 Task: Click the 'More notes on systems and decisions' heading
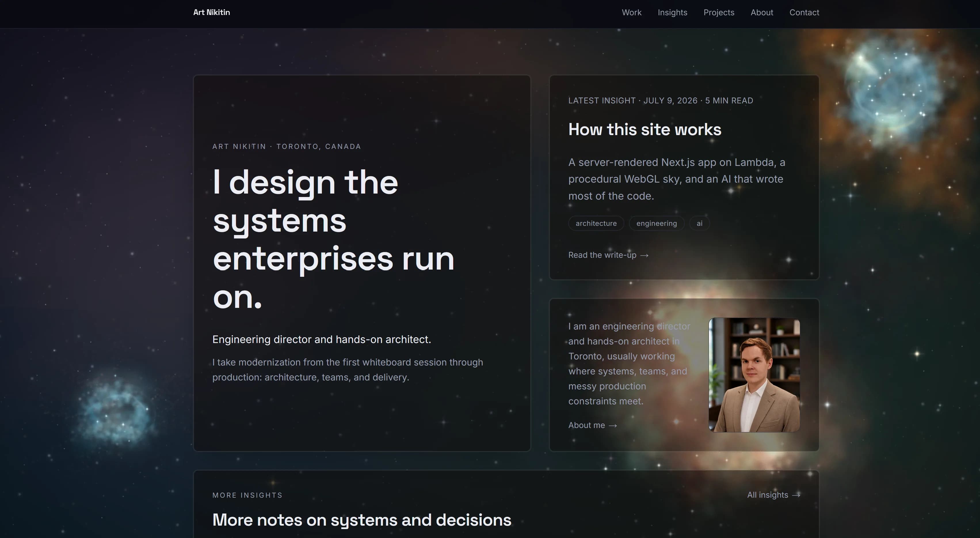pyautogui.click(x=361, y=520)
